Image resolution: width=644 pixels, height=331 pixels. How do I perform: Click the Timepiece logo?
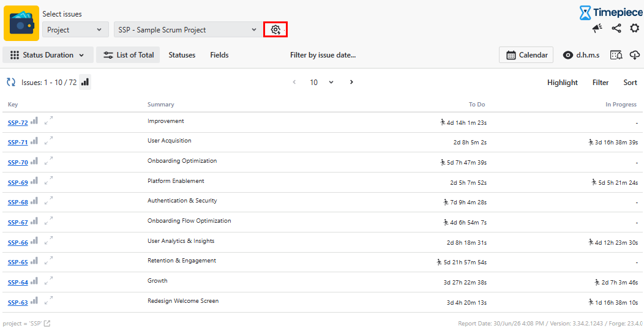pos(611,13)
